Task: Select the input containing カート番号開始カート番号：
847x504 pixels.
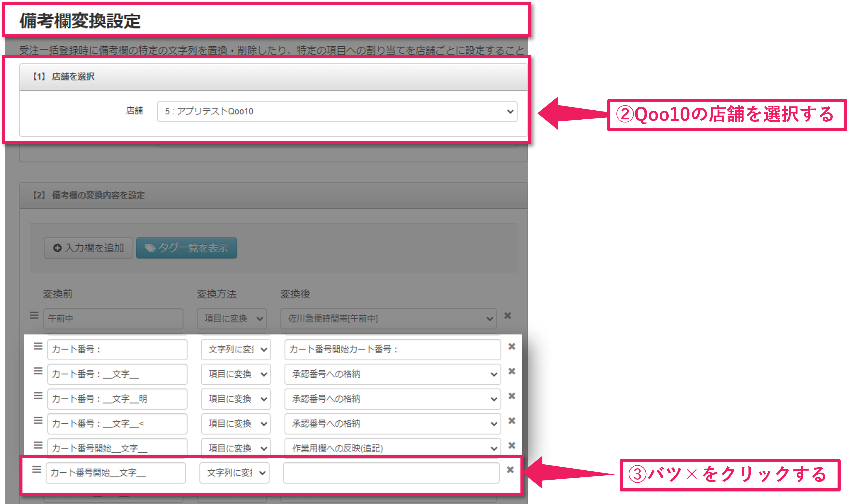Action: click(392, 349)
